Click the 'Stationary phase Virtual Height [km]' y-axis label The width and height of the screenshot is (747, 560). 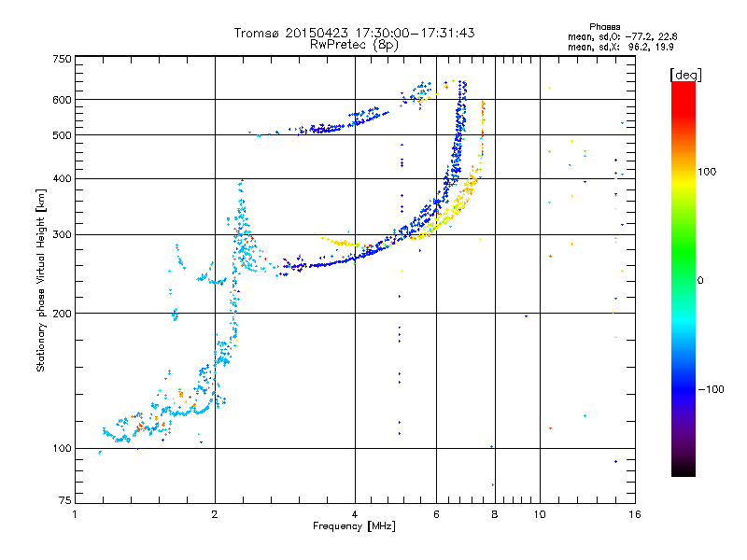pos(40,280)
